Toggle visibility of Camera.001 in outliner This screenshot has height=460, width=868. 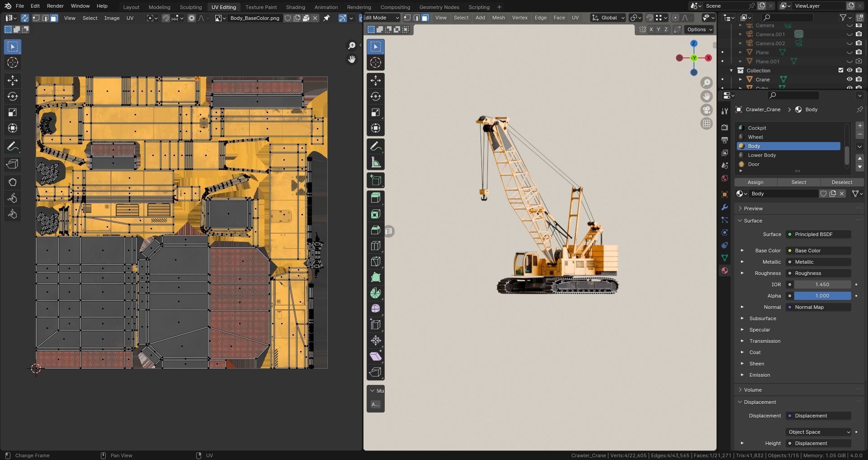tap(849, 34)
